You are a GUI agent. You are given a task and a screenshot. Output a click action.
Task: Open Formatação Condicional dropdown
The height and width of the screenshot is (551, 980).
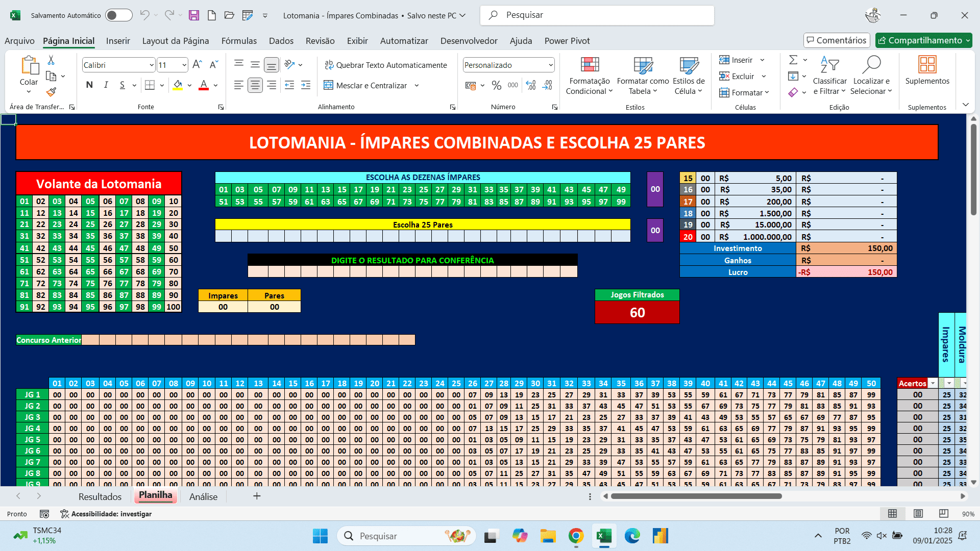(590, 76)
